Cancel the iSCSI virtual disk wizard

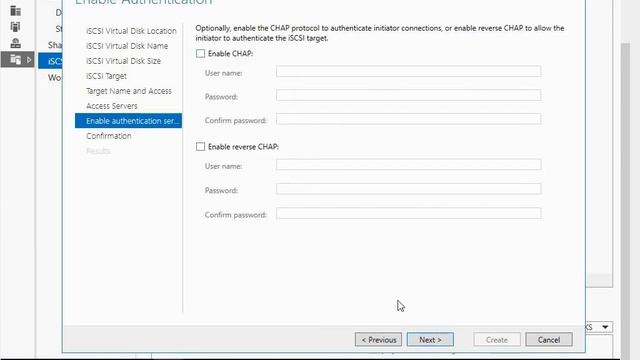pos(549,340)
